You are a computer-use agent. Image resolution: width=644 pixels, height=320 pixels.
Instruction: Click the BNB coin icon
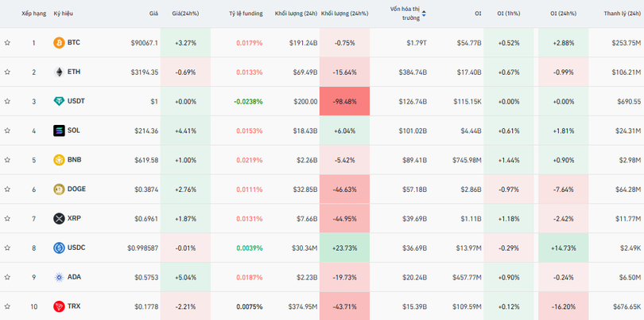point(59,160)
